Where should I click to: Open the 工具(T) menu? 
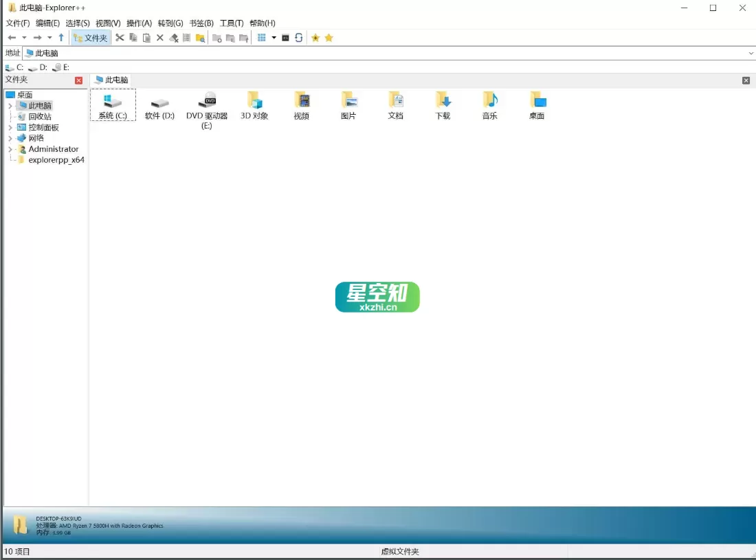click(x=232, y=23)
